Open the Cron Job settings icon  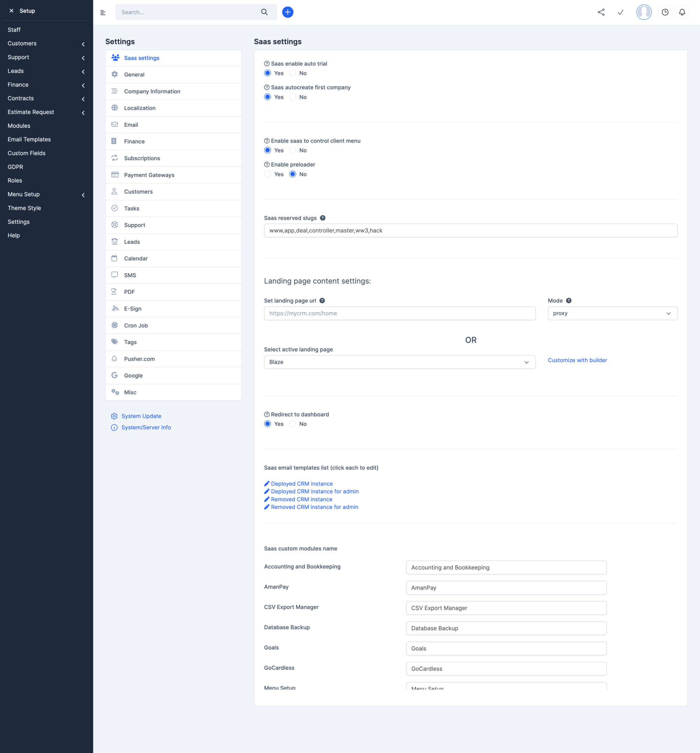click(115, 325)
